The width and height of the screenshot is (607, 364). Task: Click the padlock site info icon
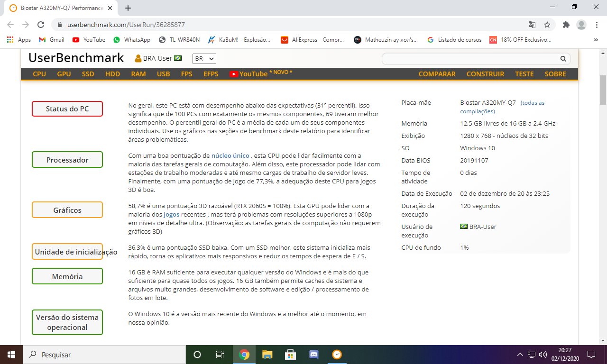click(x=60, y=25)
